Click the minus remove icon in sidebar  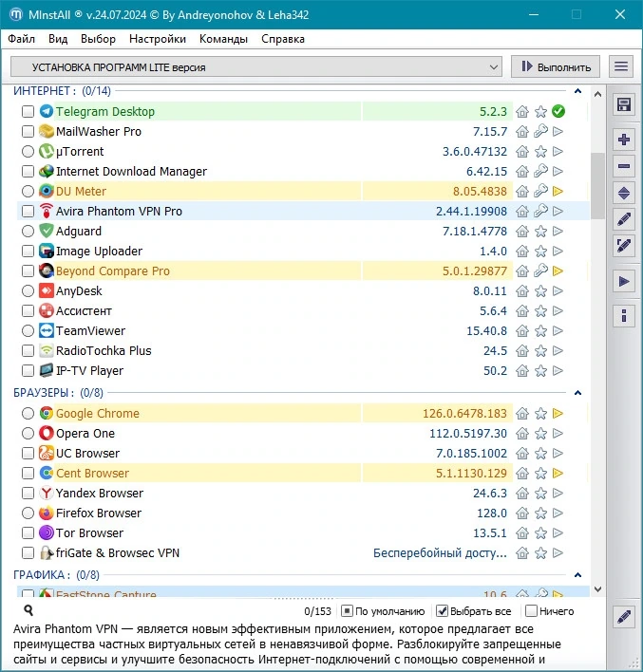(x=624, y=166)
